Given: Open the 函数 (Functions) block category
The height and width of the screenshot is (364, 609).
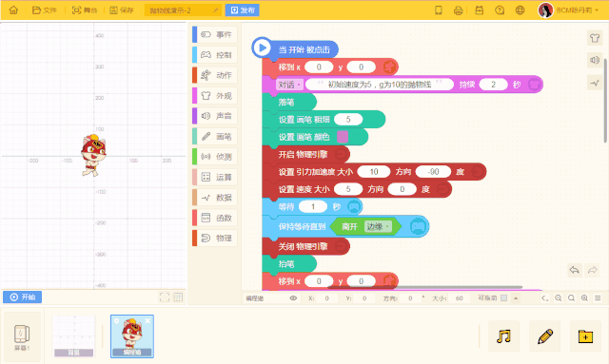Looking at the screenshot, I should click(215, 218).
